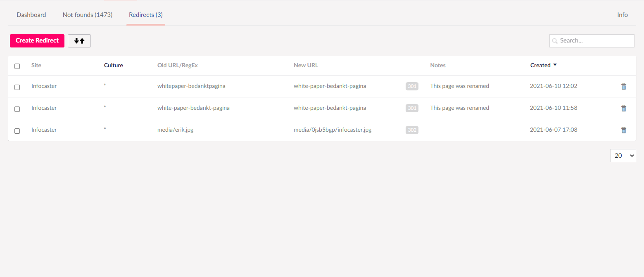Click the 302 badge on media row
The height and width of the screenshot is (277, 644).
click(412, 130)
